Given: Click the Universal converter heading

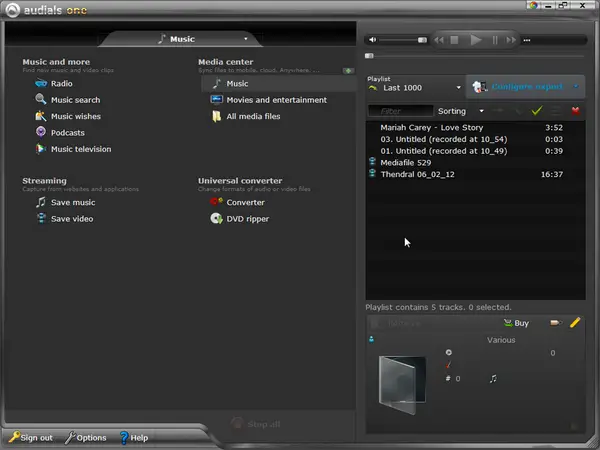Looking at the screenshot, I should [240, 181].
